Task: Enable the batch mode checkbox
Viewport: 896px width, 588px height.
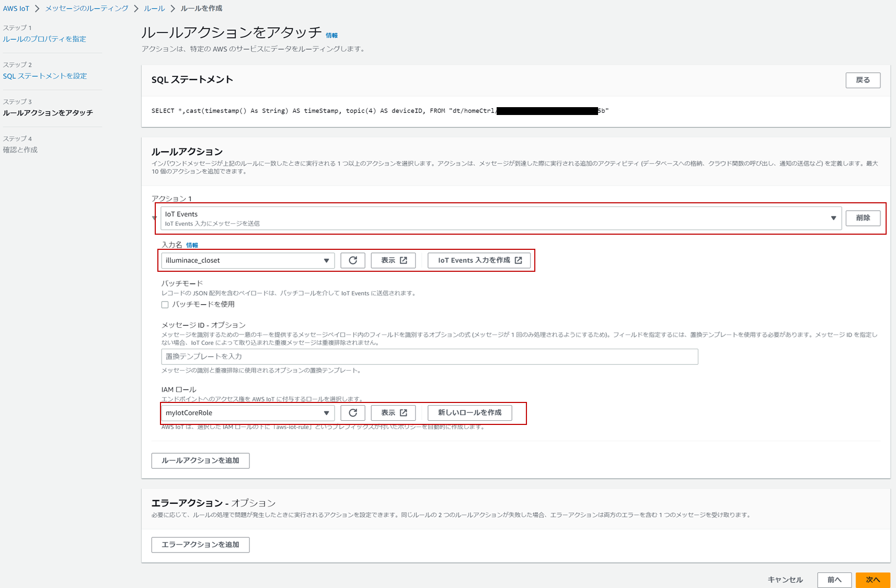Action: (x=165, y=304)
